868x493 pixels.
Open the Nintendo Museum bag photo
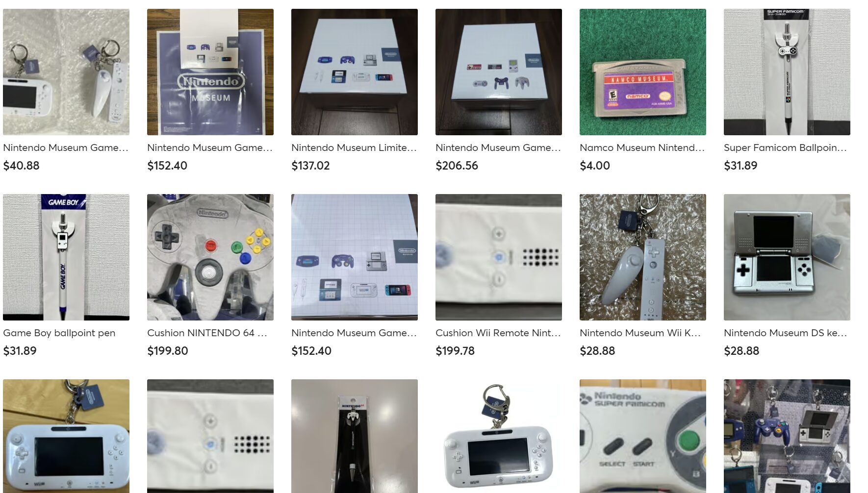210,72
